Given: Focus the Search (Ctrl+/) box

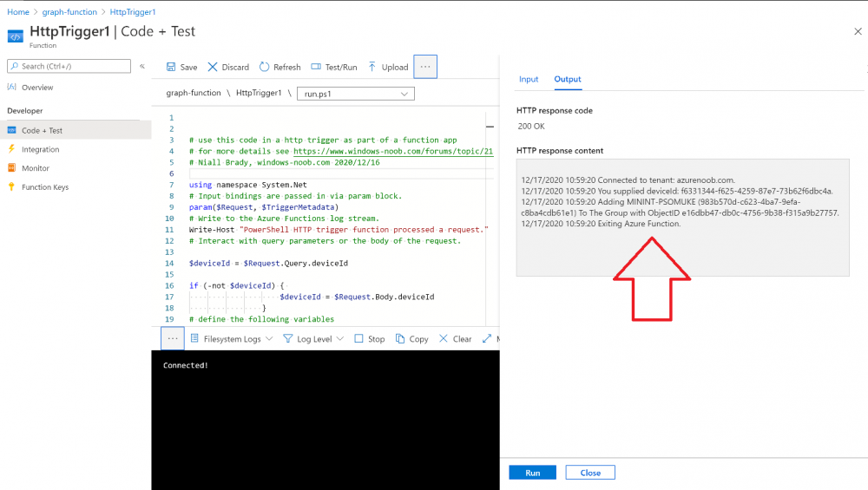Looking at the screenshot, I should (69, 67).
